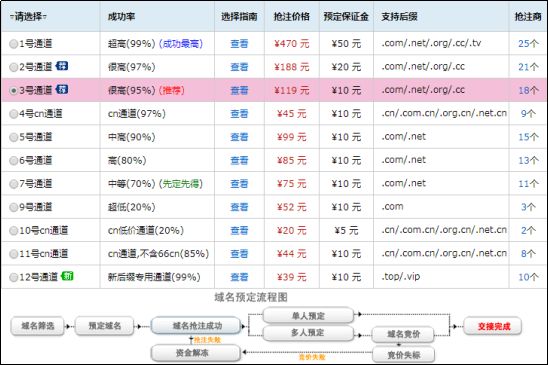Click the 预定保证金 column header

click(x=346, y=16)
